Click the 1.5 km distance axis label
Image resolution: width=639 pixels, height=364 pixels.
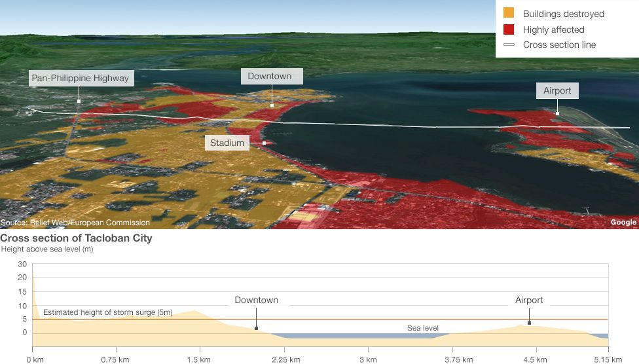tap(199, 359)
